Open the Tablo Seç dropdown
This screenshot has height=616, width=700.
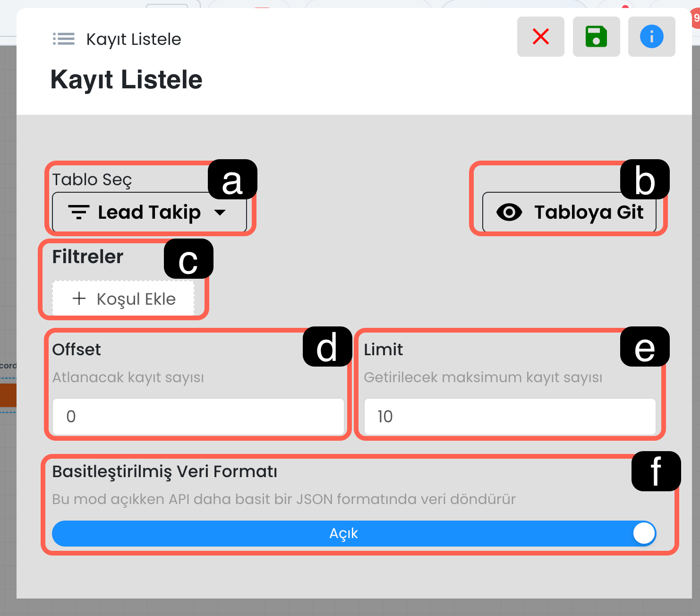pyautogui.click(x=149, y=212)
